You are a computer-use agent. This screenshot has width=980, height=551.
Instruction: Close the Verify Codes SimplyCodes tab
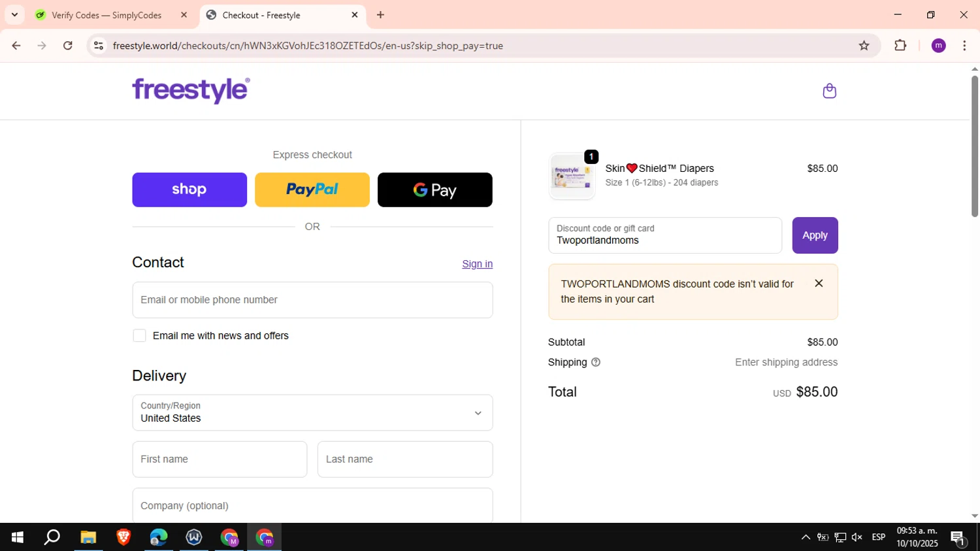tap(184, 15)
